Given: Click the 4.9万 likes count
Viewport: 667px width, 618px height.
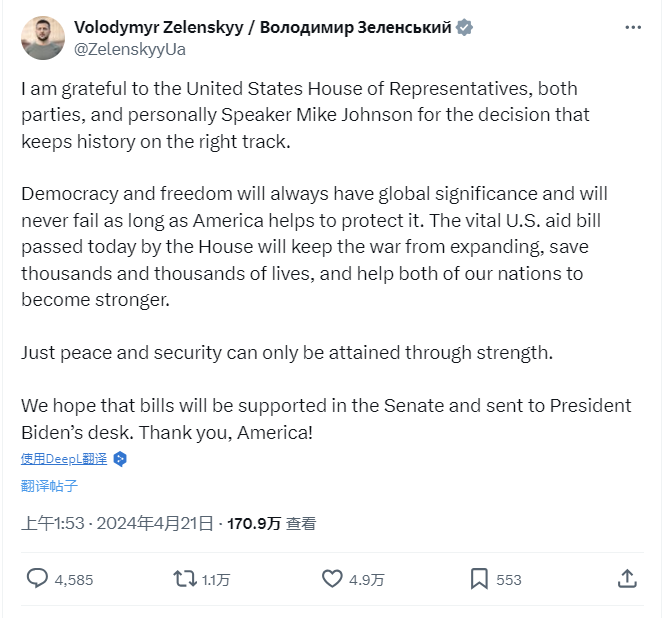Looking at the screenshot, I should point(366,579).
